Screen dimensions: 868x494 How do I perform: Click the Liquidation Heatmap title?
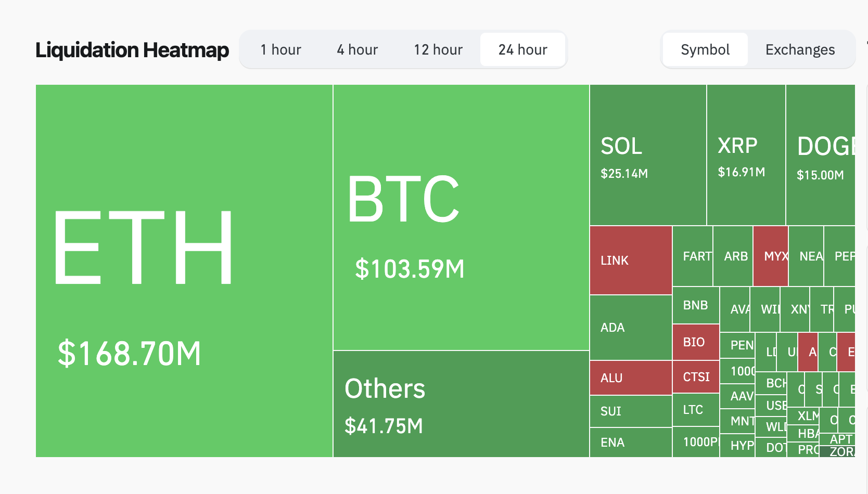coord(132,49)
